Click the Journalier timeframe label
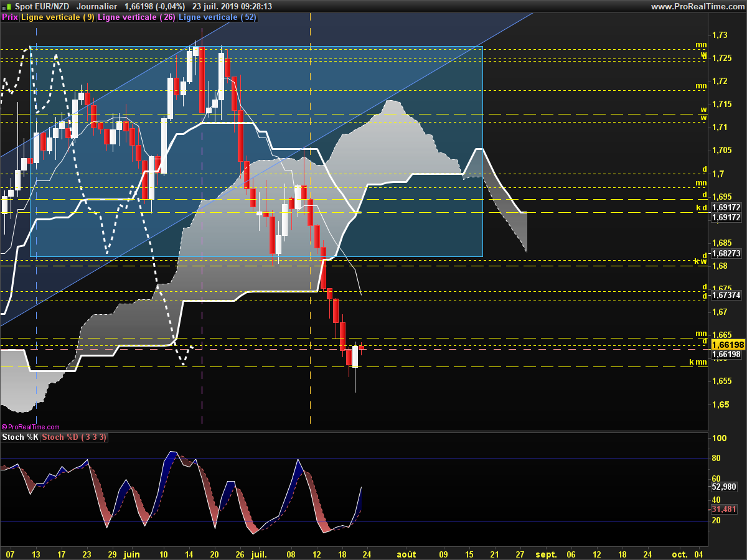This screenshot has height=560, width=747. (x=96, y=6)
